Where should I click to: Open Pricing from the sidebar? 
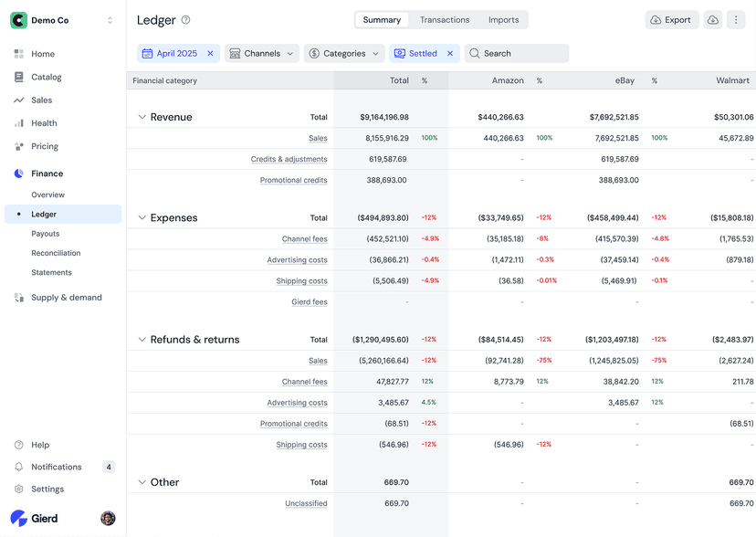[x=44, y=146]
